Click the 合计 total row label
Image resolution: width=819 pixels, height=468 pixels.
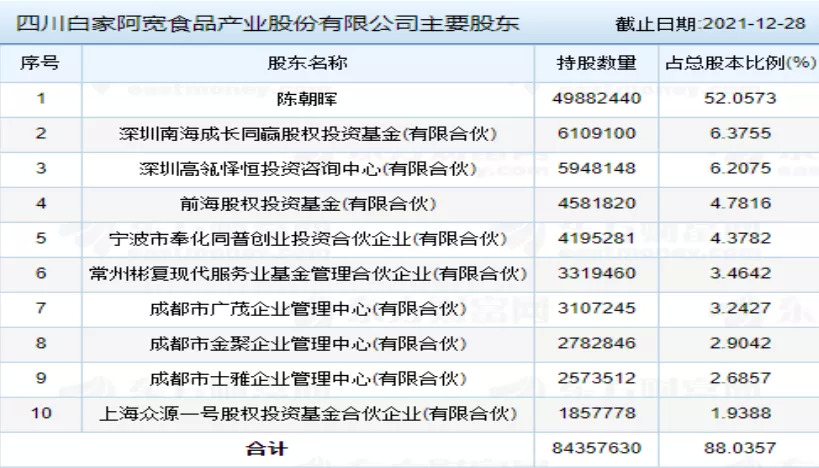267,449
